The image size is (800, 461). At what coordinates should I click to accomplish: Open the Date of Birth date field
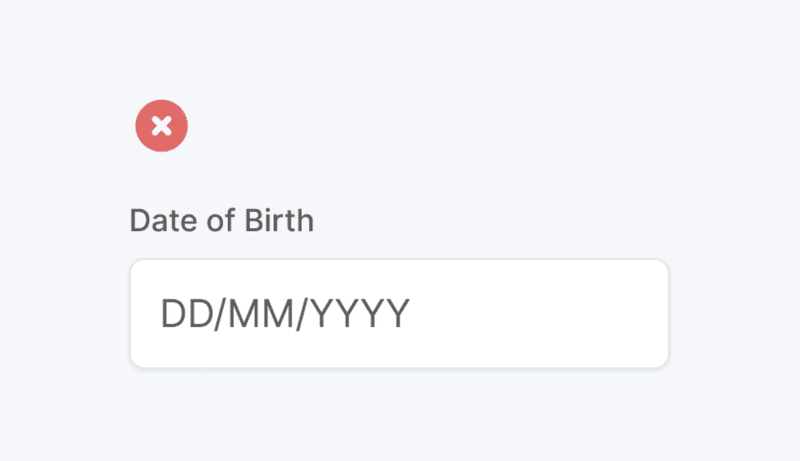[399, 313]
